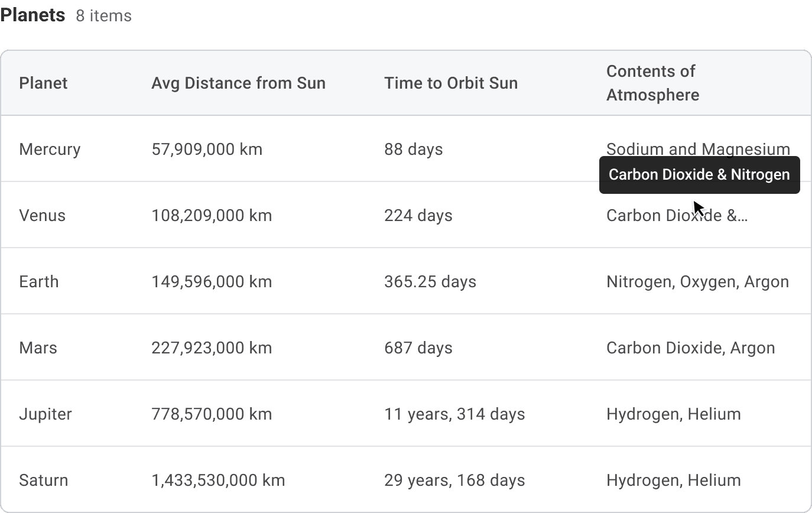This screenshot has height=513, width=812.
Task: Click the Time to Orbit Sun header
Action: point(450,83)
